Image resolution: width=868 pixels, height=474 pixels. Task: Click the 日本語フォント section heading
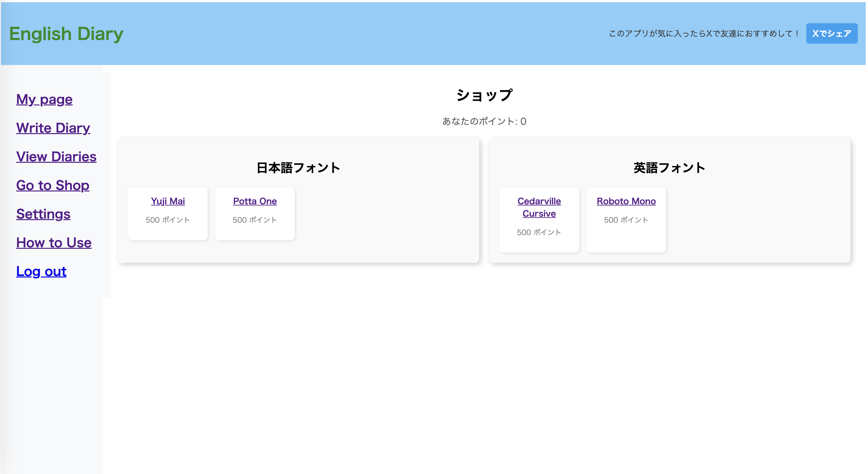(x=298, y=168)
